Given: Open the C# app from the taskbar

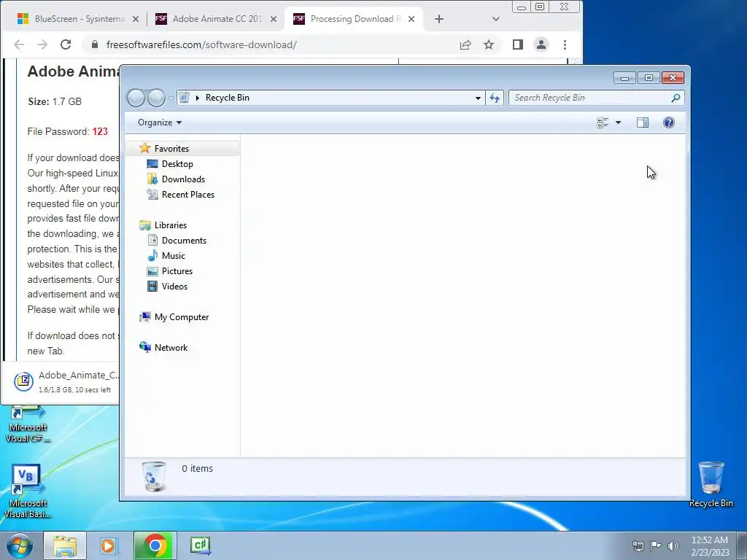Looking at the screenshot, I should click(x=201, y=545).
